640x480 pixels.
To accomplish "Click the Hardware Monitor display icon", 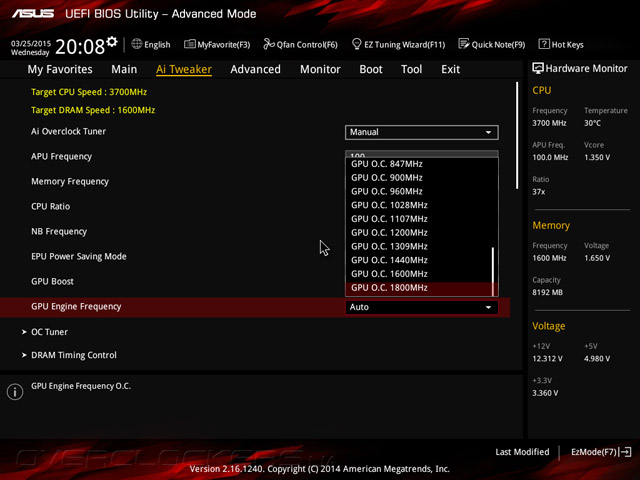I will (538, 68).
